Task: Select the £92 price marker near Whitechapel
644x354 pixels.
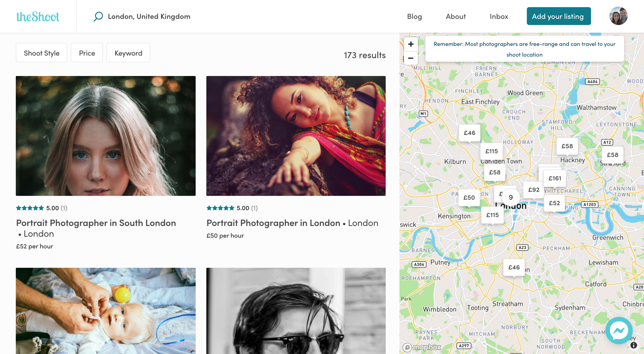Action: pyautogui.click(x=534, y=190)
